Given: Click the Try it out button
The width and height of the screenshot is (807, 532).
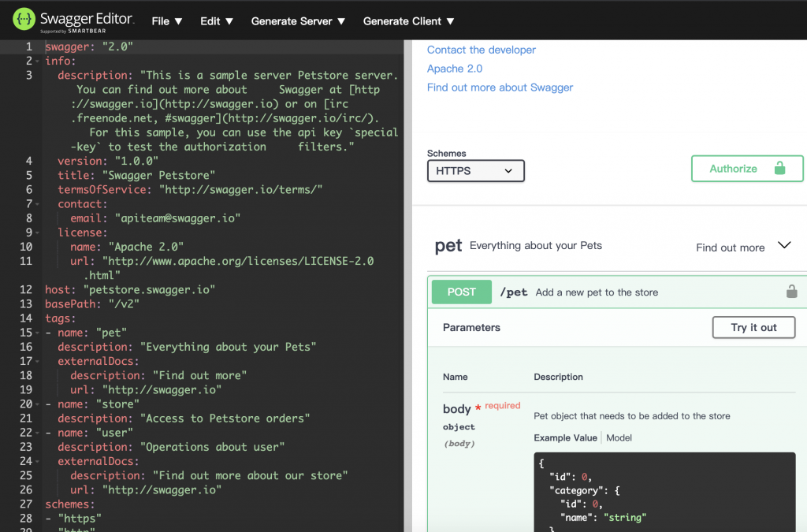Looking at the screenshot, I should [753, 327].
